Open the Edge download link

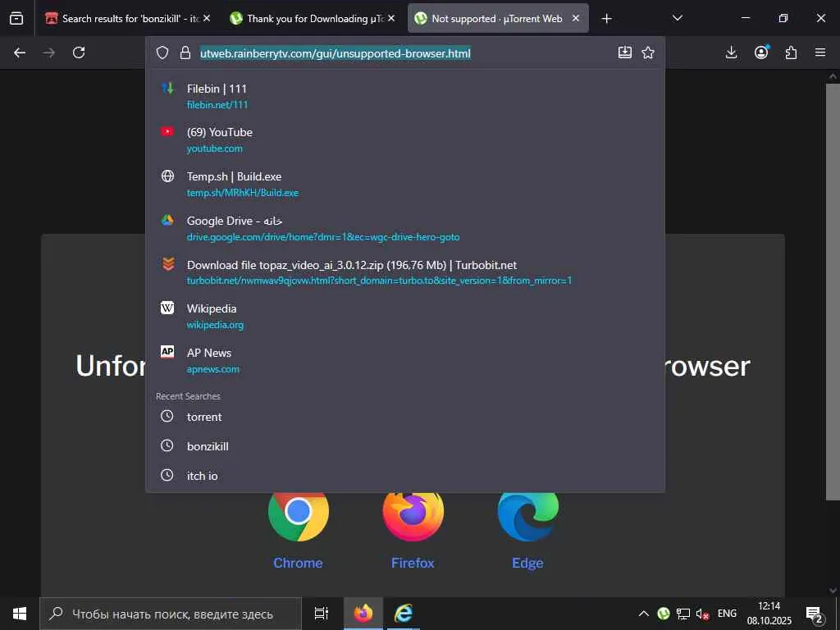tap(527, 563)
